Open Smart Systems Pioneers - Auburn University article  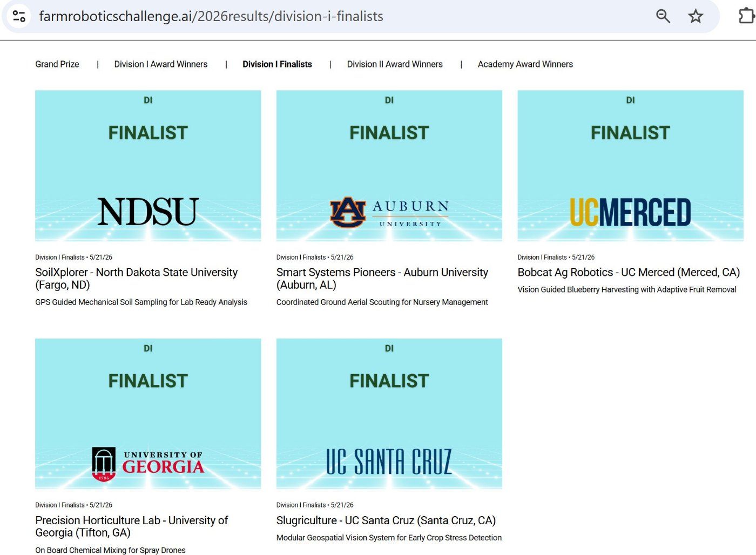pos(382,279)
